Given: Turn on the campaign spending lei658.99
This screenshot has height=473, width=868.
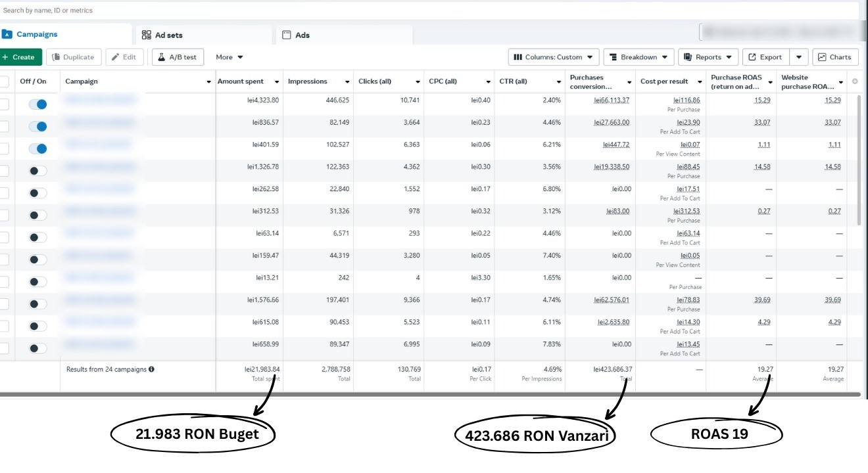Looking at the screenshot, I should (38, 348).
